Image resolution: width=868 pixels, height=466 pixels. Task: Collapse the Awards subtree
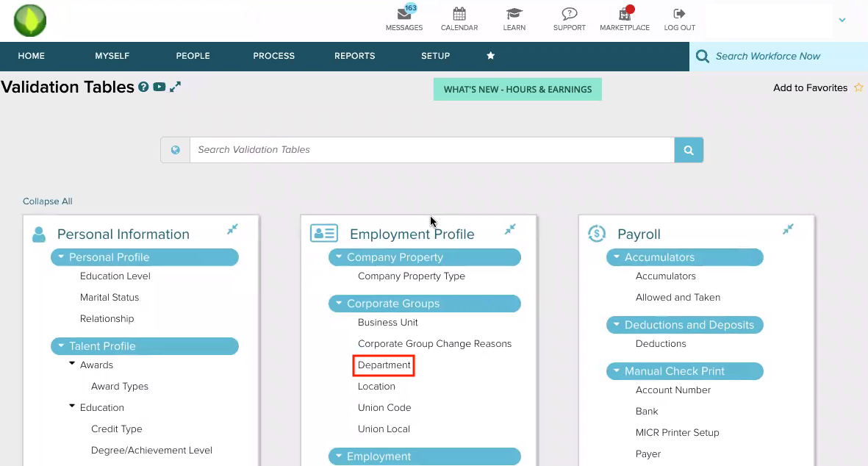tap(72, 364)
